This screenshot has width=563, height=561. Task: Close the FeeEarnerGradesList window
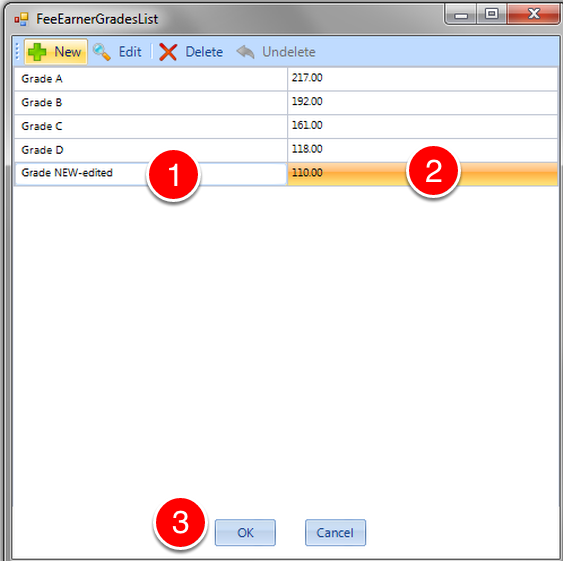tap(534, 14)
